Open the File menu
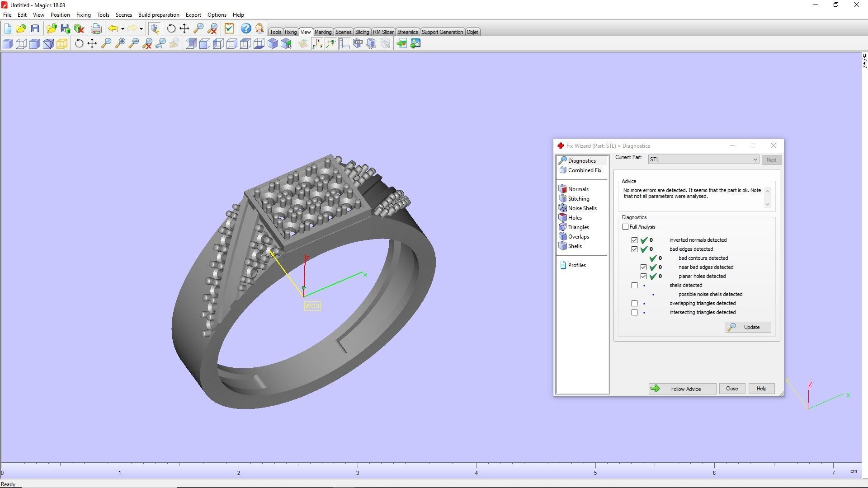This screenshot has width=868, height=488. pyautogui.click(x=7, y=15)
